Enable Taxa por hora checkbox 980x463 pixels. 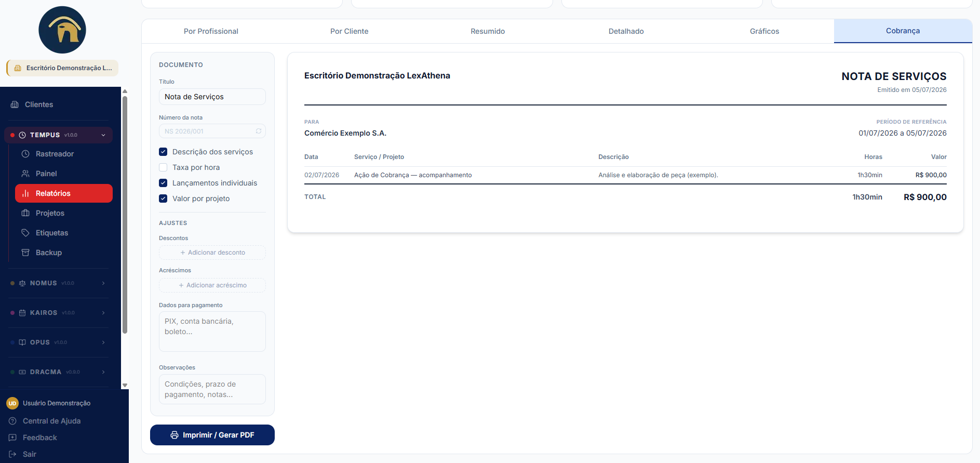[163, 167]
